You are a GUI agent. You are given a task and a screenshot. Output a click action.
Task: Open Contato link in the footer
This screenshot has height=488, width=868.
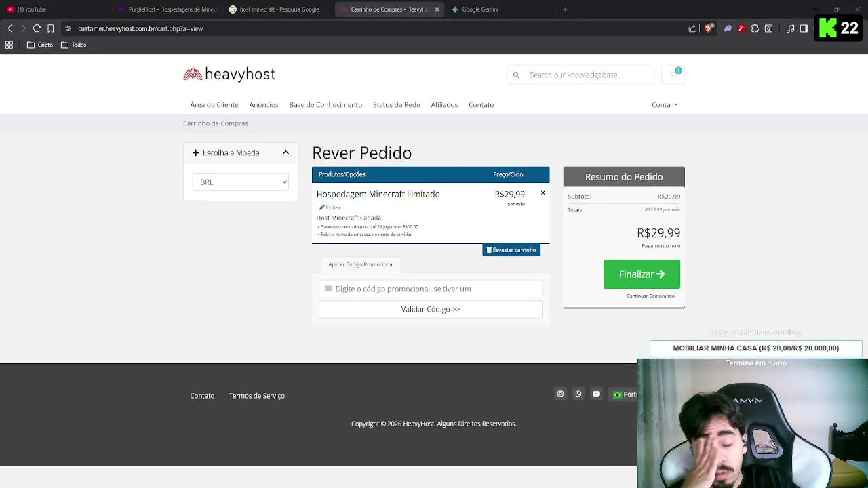coord(202,396)
